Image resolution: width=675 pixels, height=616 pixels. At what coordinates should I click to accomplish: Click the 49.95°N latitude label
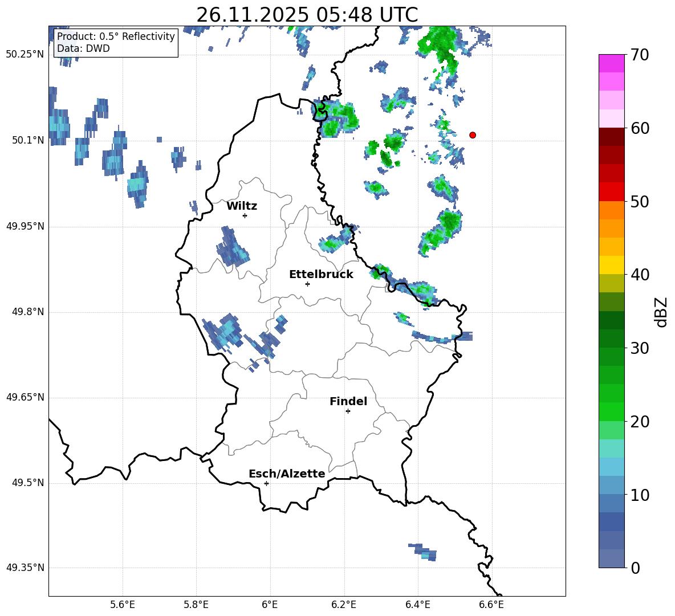25,226
